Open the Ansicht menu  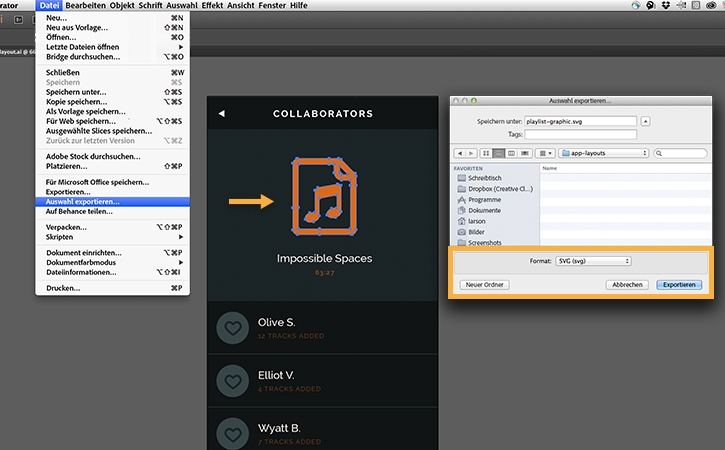240,5
